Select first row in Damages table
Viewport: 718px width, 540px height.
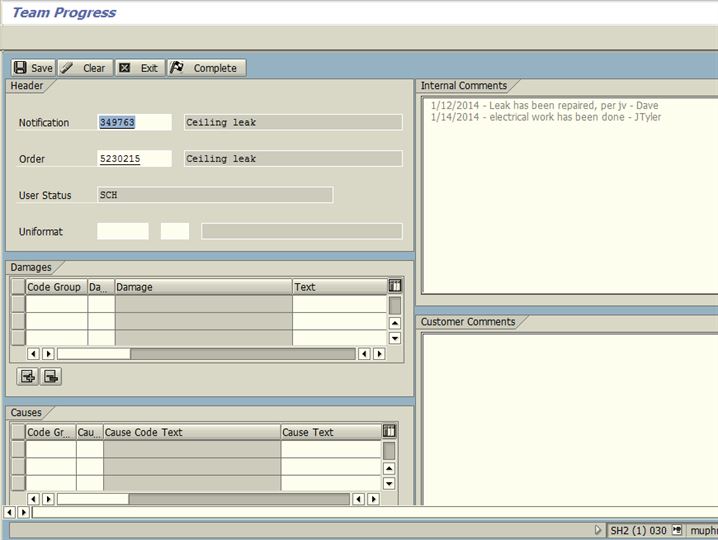coord(18,304)
